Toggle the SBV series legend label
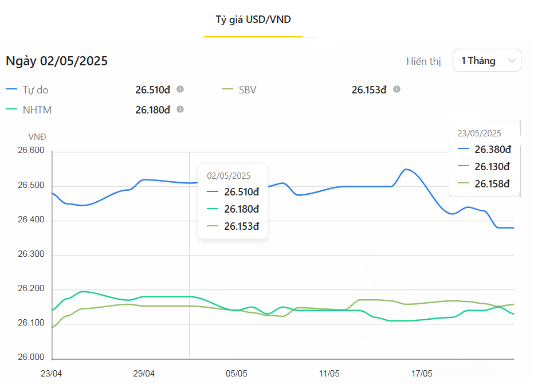This screenshot has width=534, height=392. (248, 90)
